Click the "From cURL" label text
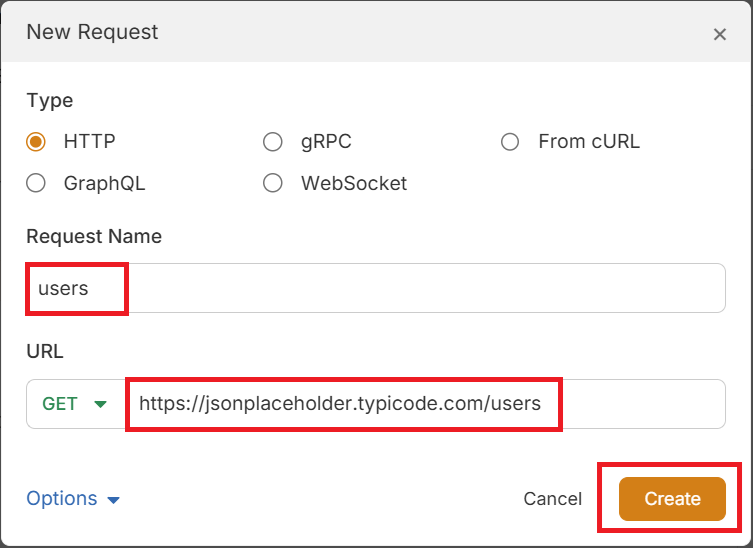The height and width of the screenshot is (548, 753). (x=588, y=142)
